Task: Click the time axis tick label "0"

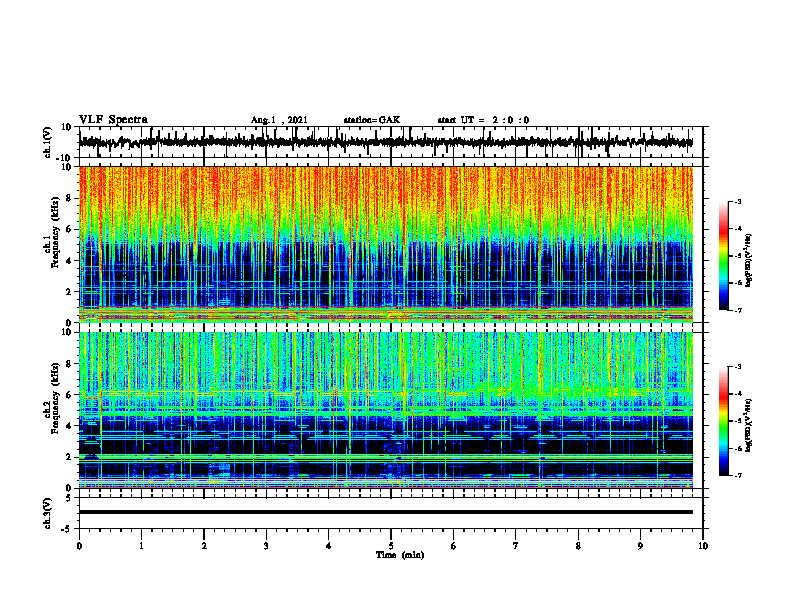Action: tap(79, 546)
